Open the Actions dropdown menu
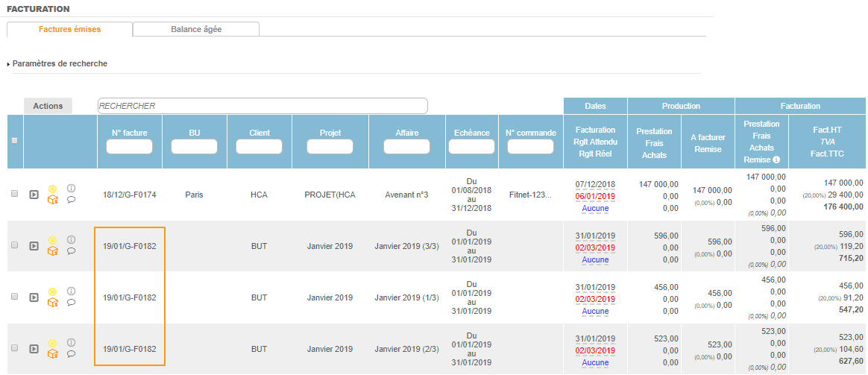The height and width of the screenshot is (375, 868). pyautogui.click(x=48, y=107)
